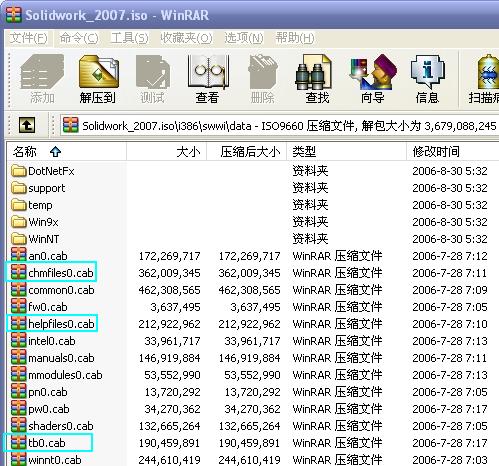Click the intel0.cab archive icon
499x466 pixels.
[18, 340]
